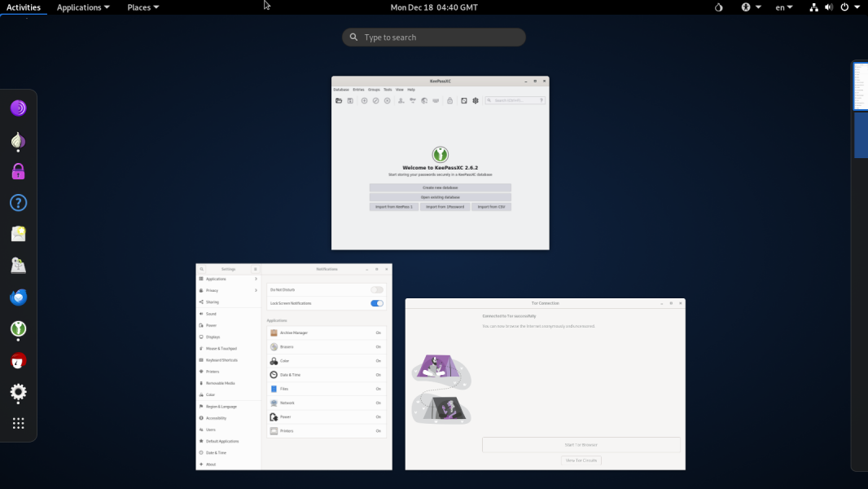
Task: Click the copy password key icon in KeePassXC
Action: pos(413,101)
